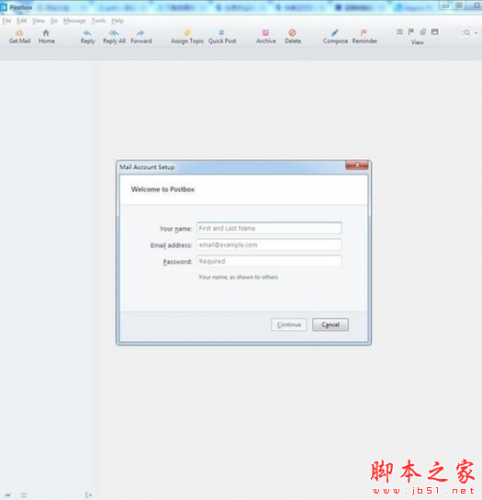Open the Tools menu

click(x=99, y=21)
